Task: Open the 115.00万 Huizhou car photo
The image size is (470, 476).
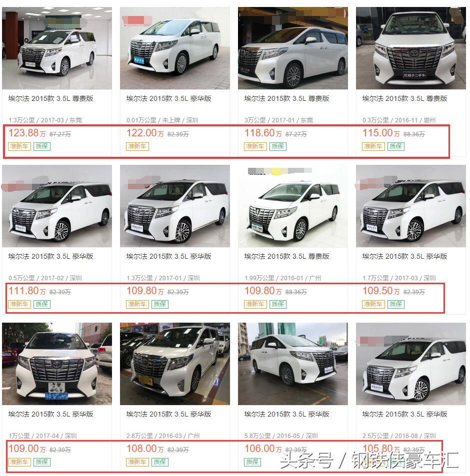Action: 411,48
